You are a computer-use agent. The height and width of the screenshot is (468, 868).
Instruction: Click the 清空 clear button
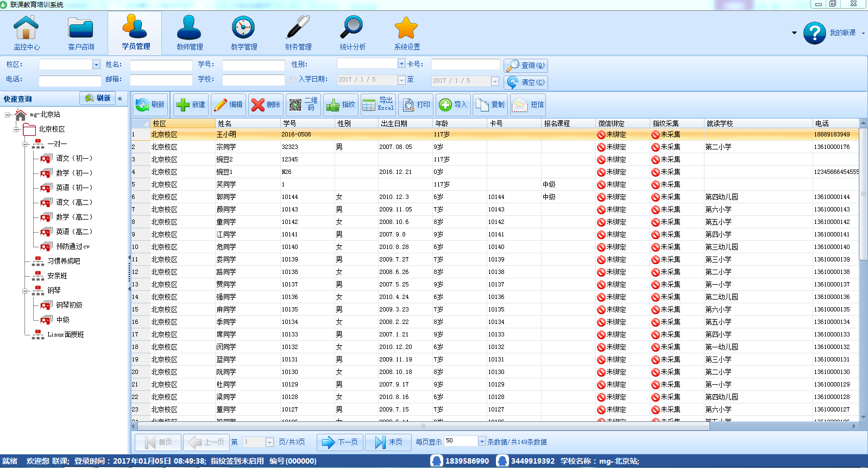[x=526, y=83]
